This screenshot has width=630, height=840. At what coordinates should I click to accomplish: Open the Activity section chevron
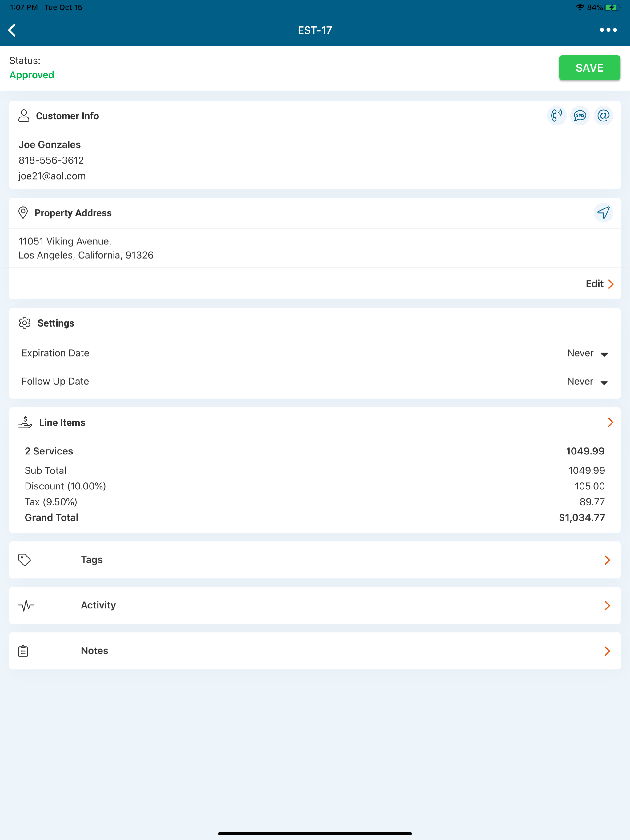[607, 606]
